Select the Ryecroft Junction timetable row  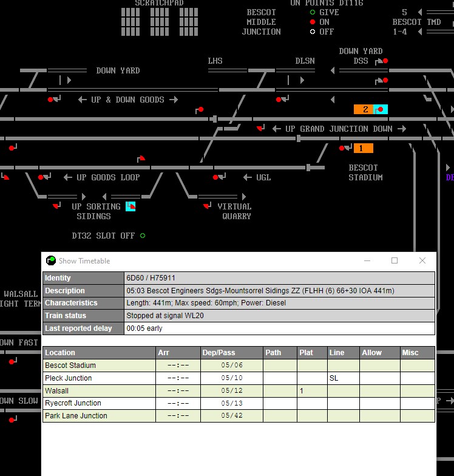coord(239,403)
